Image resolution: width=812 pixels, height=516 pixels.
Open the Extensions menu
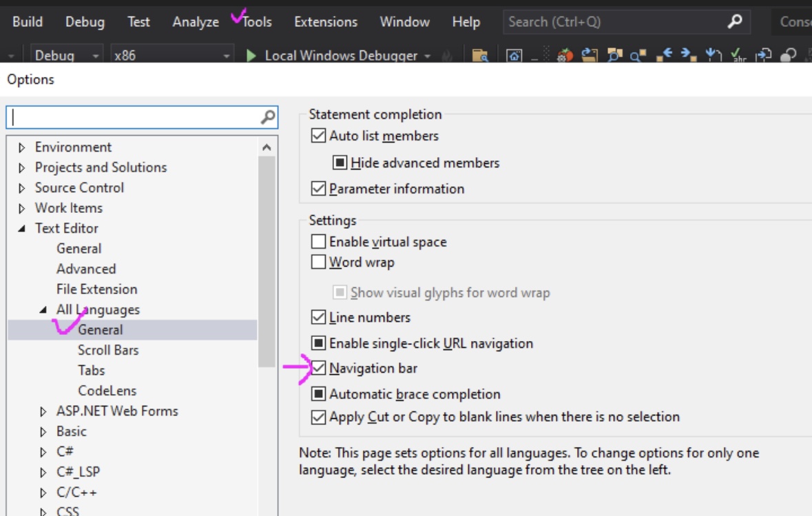[x=324, y=21]
